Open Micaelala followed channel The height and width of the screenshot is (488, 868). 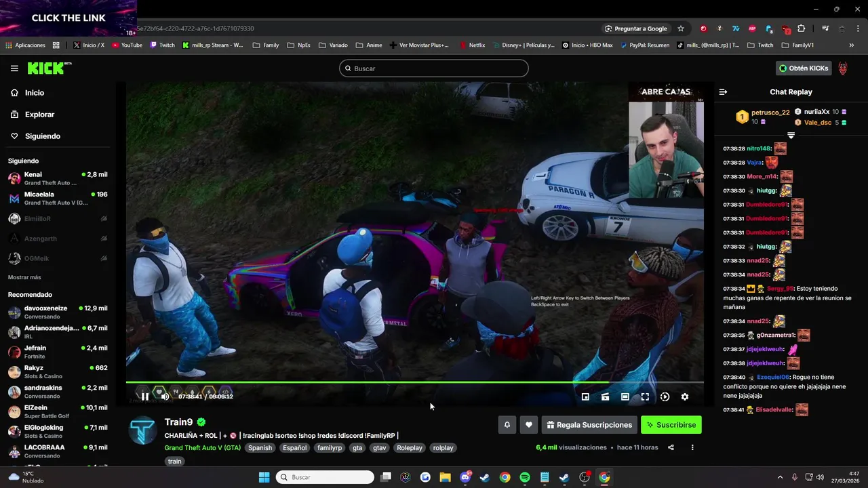[x=58, y=199]
